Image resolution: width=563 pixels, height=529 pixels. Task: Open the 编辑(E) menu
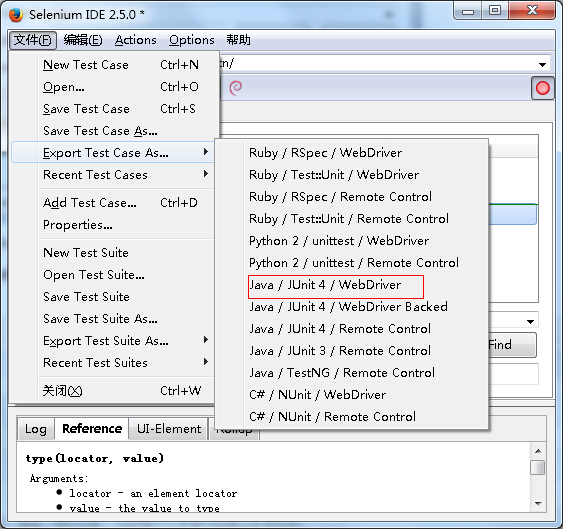pyautogui.click(x=83, y=40)
